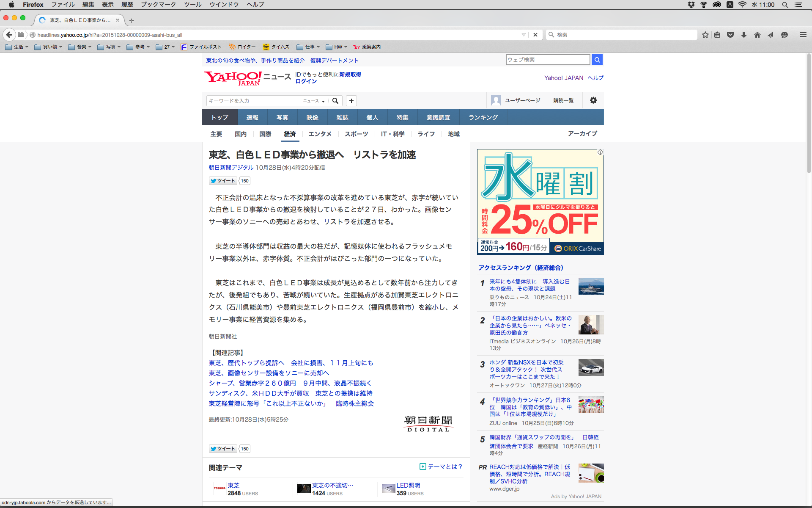Go to Firefox home page icon
The height and width of the screenshot is (508, 812).
point(757,35)
